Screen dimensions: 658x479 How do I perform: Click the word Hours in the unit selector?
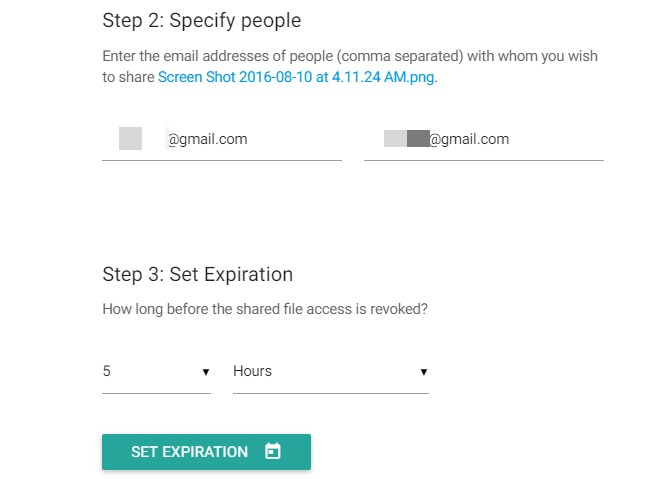[253, 371]
